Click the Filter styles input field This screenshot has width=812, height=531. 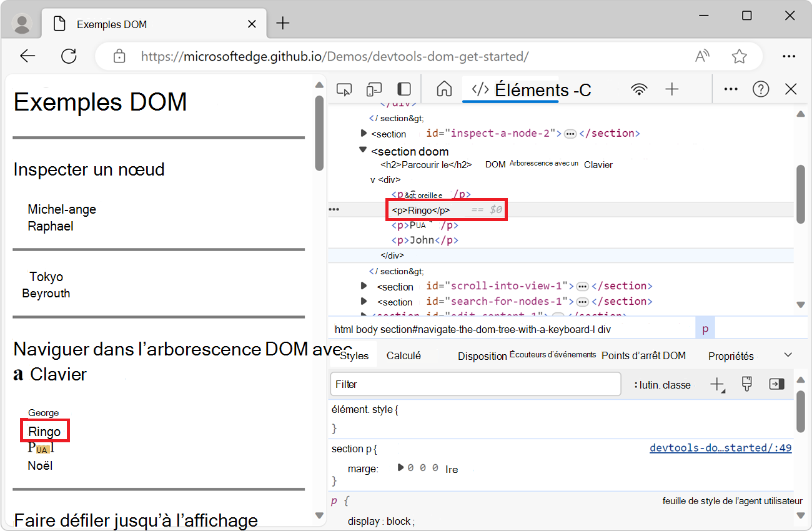click(x=475, y=384)
